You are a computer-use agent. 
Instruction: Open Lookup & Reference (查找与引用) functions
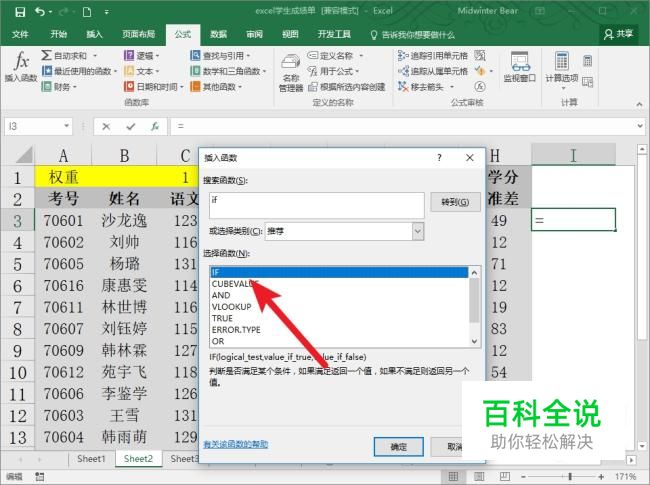(x=220, y=55)
